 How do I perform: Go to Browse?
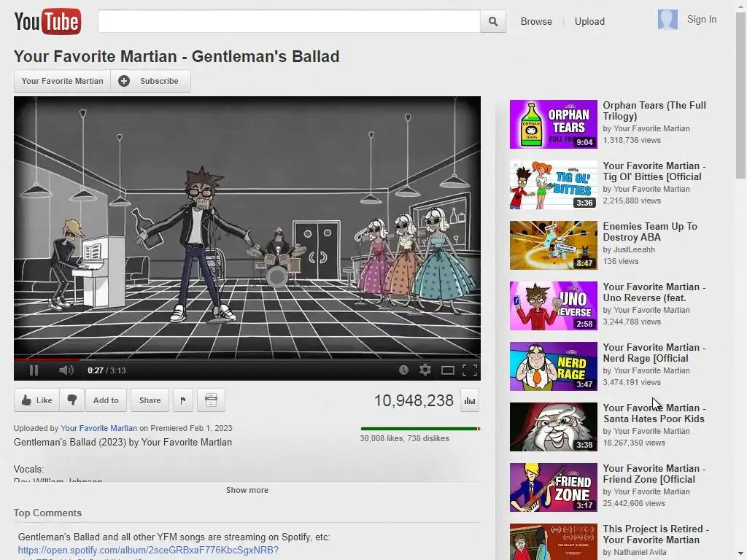[536, 21]
